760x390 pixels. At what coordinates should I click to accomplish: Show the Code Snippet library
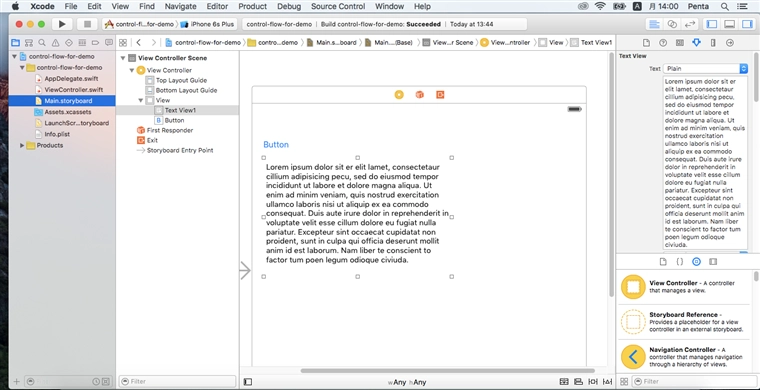click(680, 262)
